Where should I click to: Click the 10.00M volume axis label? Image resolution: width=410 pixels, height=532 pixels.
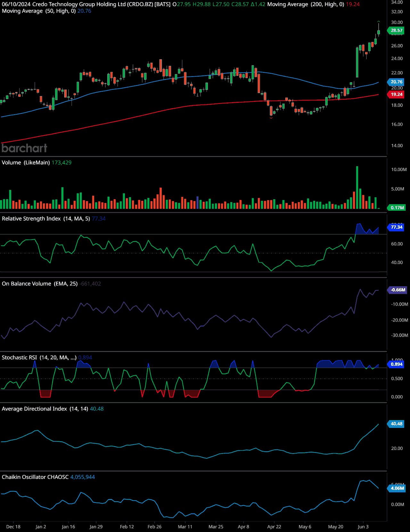point(399,169)
